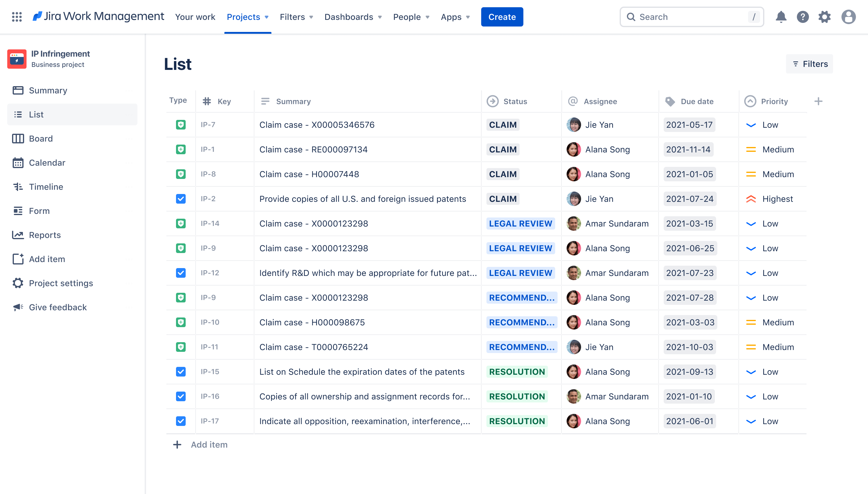Toggle checkbox on IP-12 task row
Screen dimensions: 868x494
click(181, 273)
